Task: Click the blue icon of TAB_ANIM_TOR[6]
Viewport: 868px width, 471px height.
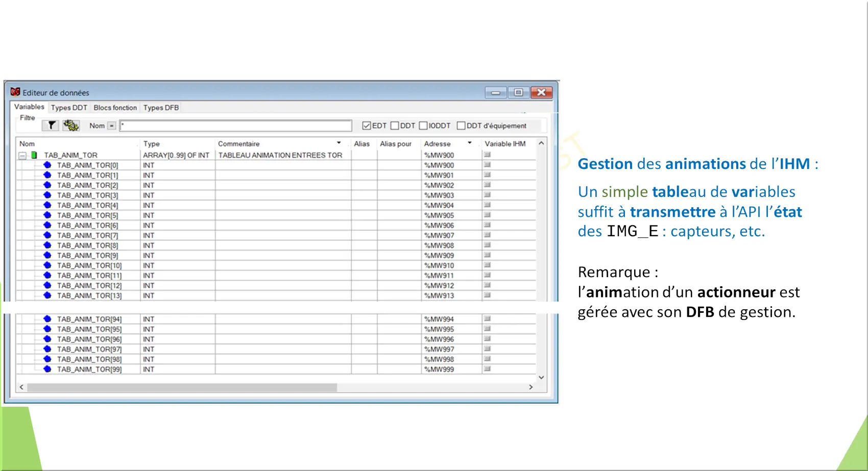Action: (x=47, y=225)
